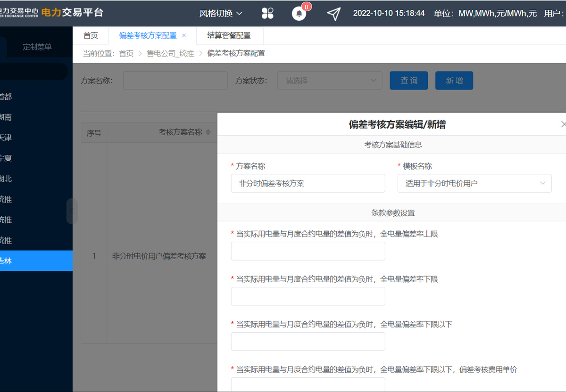Click the 单位: MW,MWh,元/MWh,元 text

(x=485, y=13)
